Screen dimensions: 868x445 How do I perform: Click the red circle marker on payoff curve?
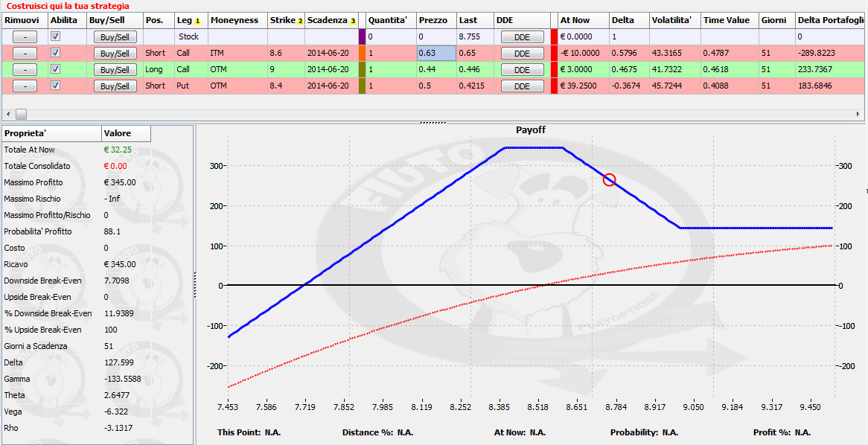click(610, 179)
